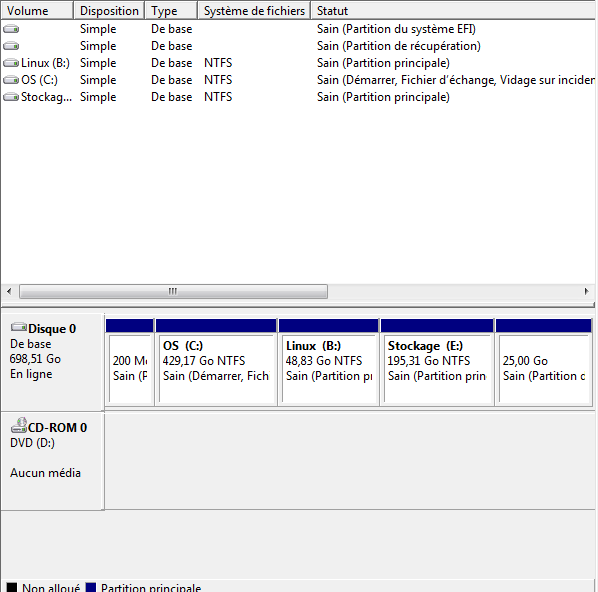This screenshot has height=592, width=598.
Task: Select the 200 Mo EFI partition block
Action: pyautogui.click(x=130, y=362)
